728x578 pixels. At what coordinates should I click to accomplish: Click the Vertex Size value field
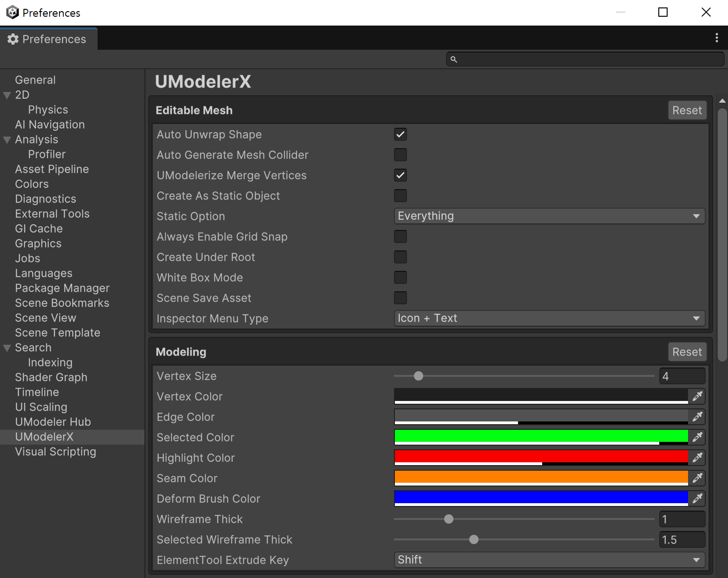(682, 376)
